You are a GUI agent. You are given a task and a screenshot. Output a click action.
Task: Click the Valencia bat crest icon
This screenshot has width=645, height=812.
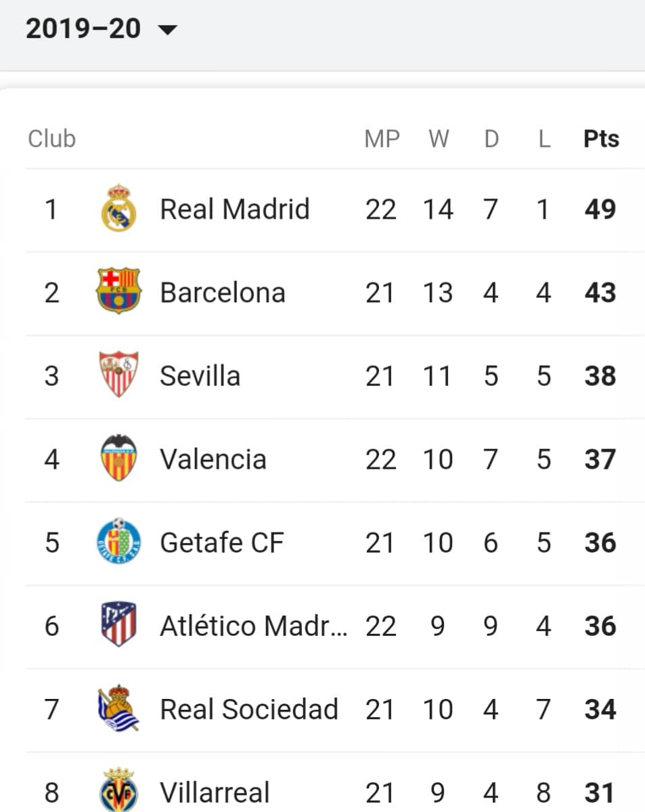coord(118,458)
